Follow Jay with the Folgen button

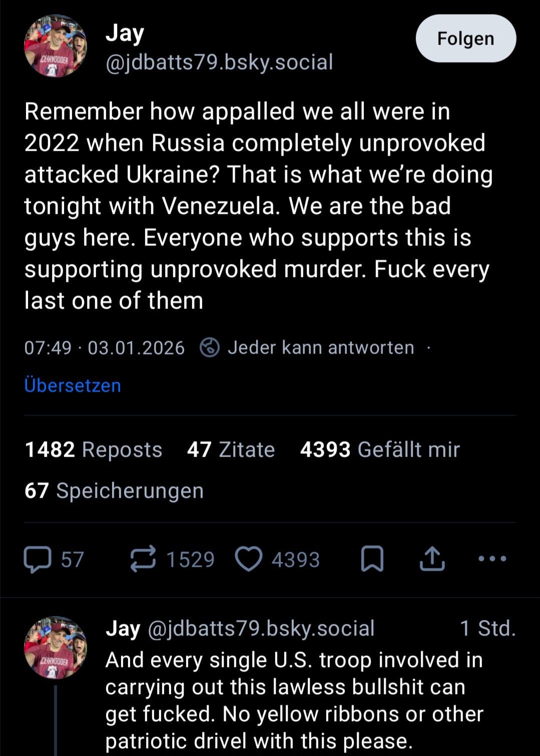(465, 39)
